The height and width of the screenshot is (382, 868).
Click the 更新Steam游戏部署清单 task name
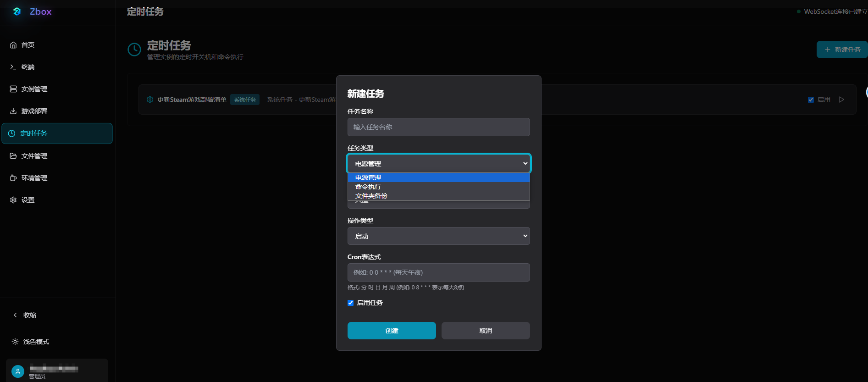pos(192,100)
